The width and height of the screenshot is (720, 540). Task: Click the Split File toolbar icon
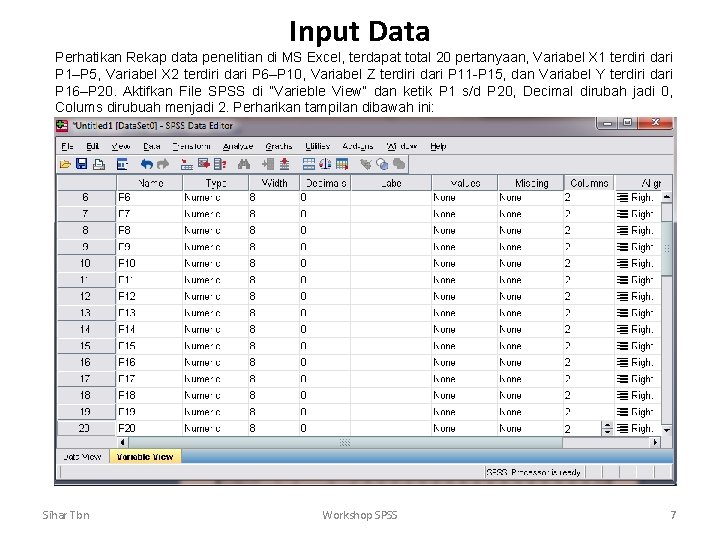(x=309, y=164)
